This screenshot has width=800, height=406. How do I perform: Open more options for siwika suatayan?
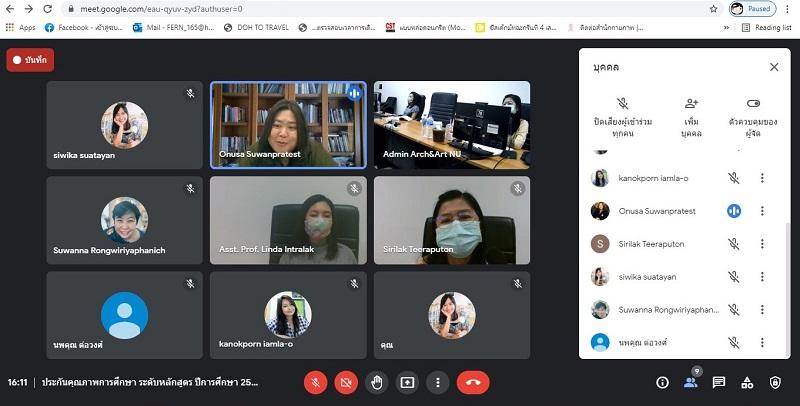click(x=762, y=277)
